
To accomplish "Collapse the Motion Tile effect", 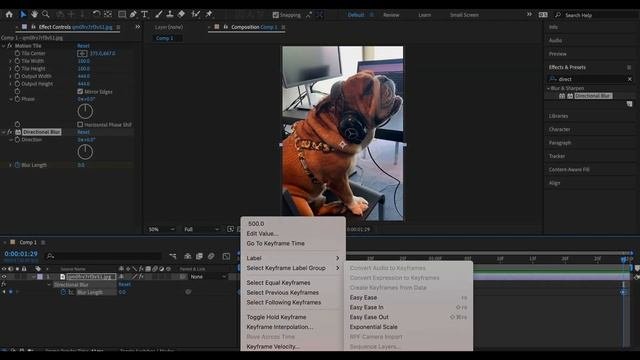I will [x=4, y=46].
